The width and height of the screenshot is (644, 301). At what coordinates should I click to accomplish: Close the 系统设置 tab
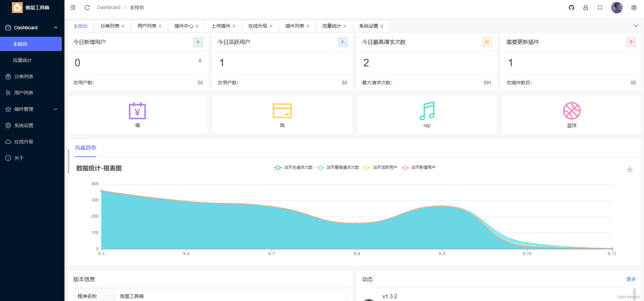point(382,26)
